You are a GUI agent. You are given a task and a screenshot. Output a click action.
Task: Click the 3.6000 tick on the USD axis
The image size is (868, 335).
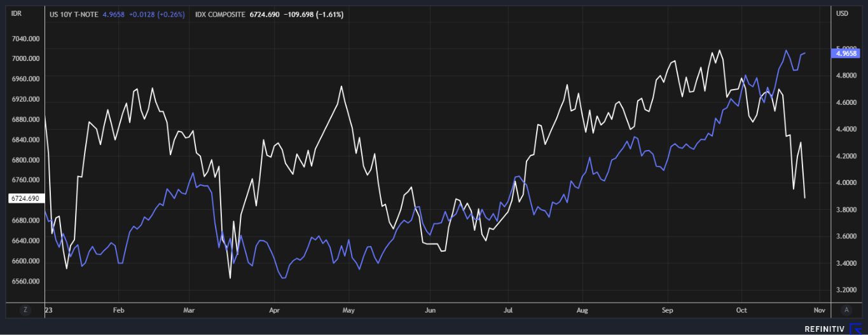coord(846,236)
